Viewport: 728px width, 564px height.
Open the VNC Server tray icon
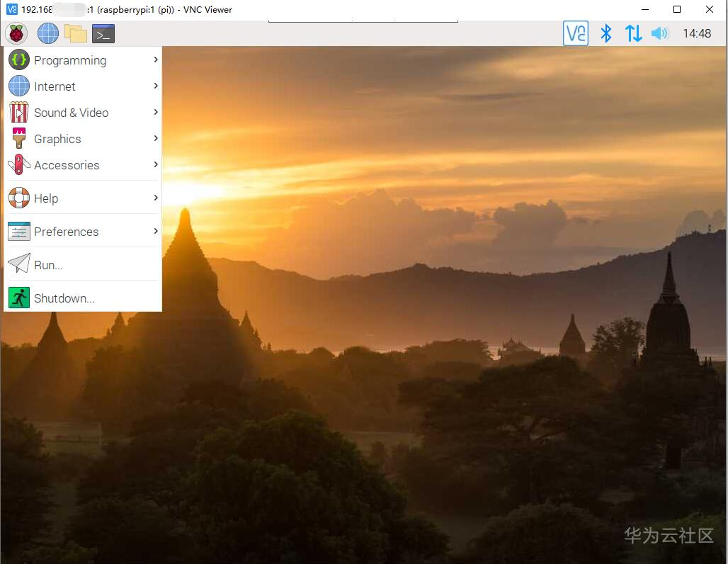pos(575,33)
